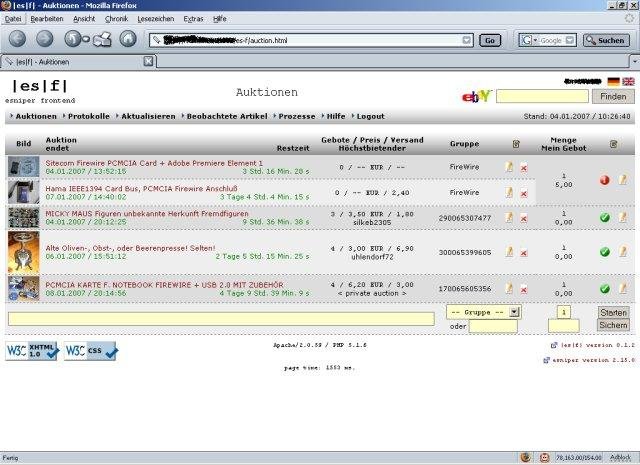
Task: Open the browser Home page icon
Action: click(x=128, y=39)
